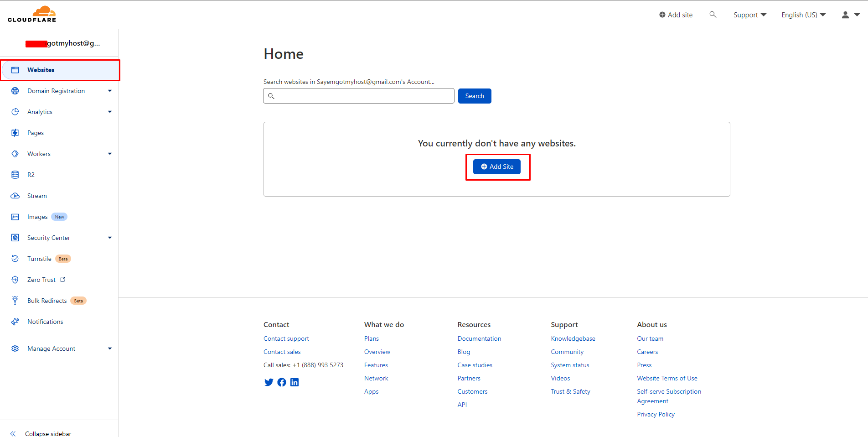
Task: Open the Privacy Policy link
Action: pos(656,414)
